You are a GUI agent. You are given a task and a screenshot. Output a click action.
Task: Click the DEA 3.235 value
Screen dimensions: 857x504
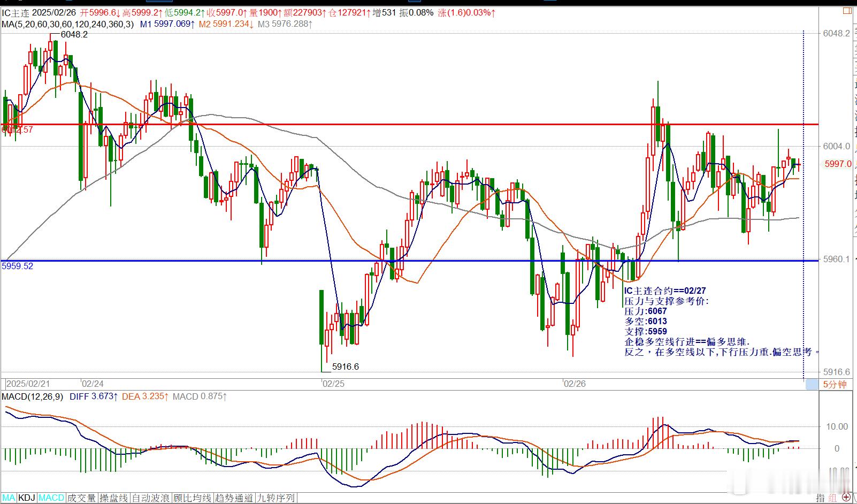pos(146,396)
